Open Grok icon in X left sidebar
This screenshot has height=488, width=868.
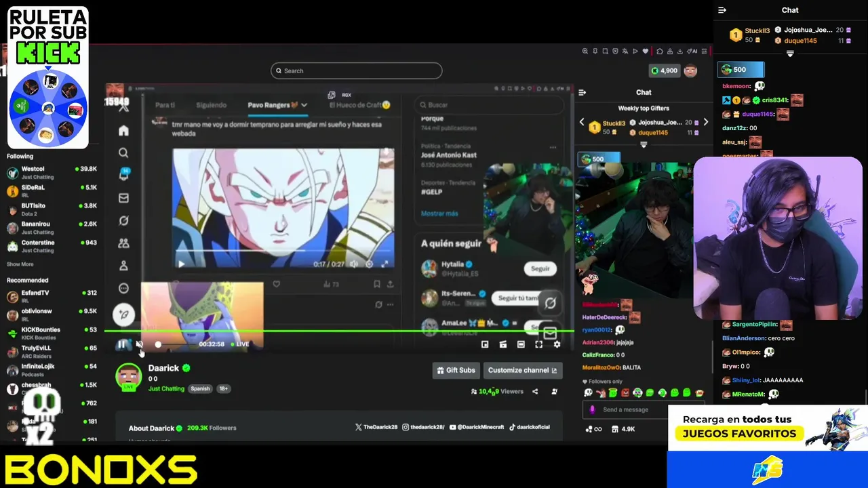point(123,220)
